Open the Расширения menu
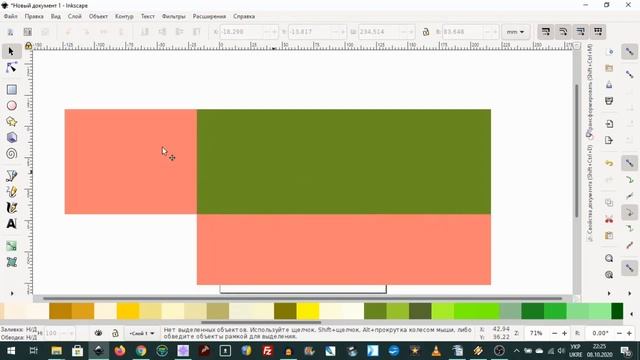 pyautogui.click(x=209, y=16)
